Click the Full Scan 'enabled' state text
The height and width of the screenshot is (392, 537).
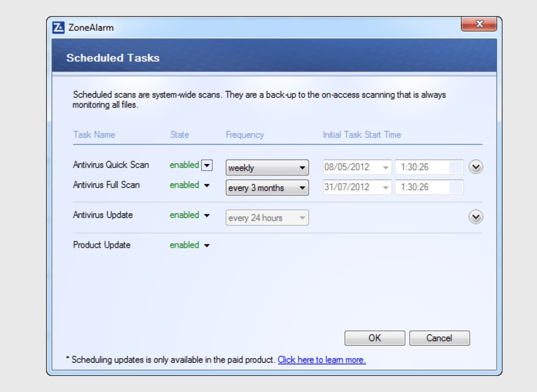pyautogui.click(x=184, y=185)
